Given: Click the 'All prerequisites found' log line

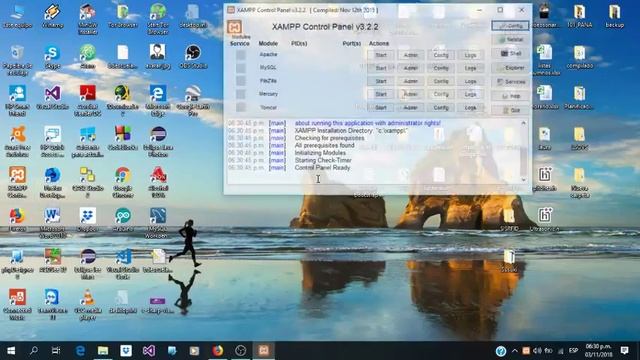Looking at the screenshot, I should pyautogui.click(x=324, y=145).
